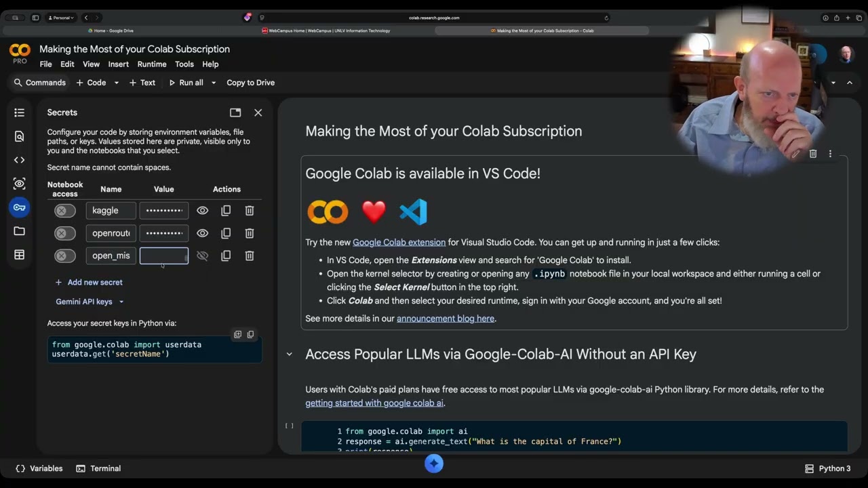Open the Run all dropdown arrow
Image resolution: width=868 pixels, height=488 pixels.
click(x=214, y=83)
